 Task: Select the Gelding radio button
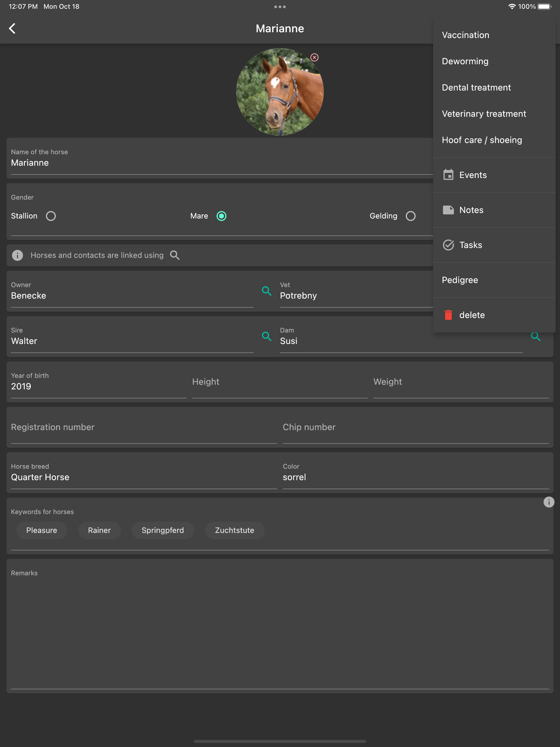pos(411,216)
